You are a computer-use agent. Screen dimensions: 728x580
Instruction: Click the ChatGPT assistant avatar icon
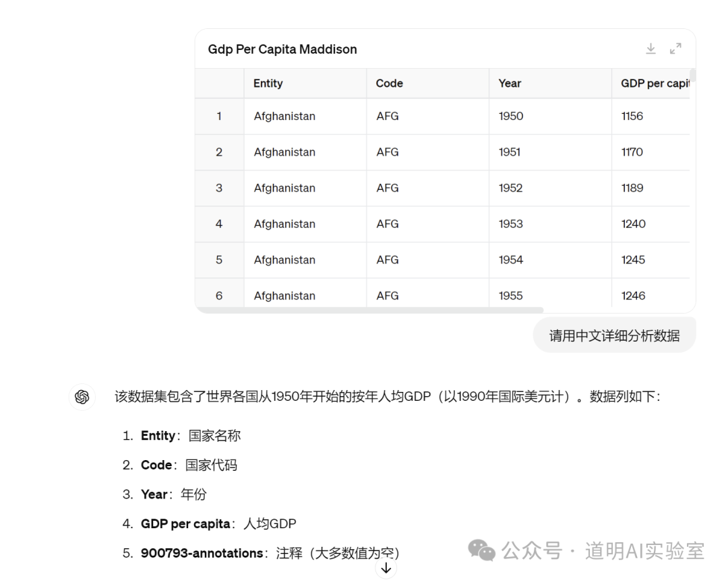[82, 397]
